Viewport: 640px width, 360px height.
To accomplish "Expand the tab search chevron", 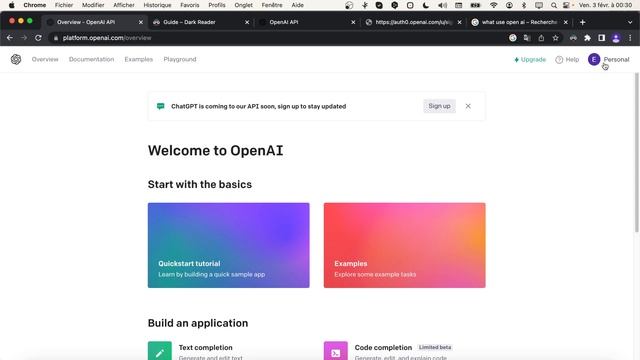I will (x=630, y=22).
